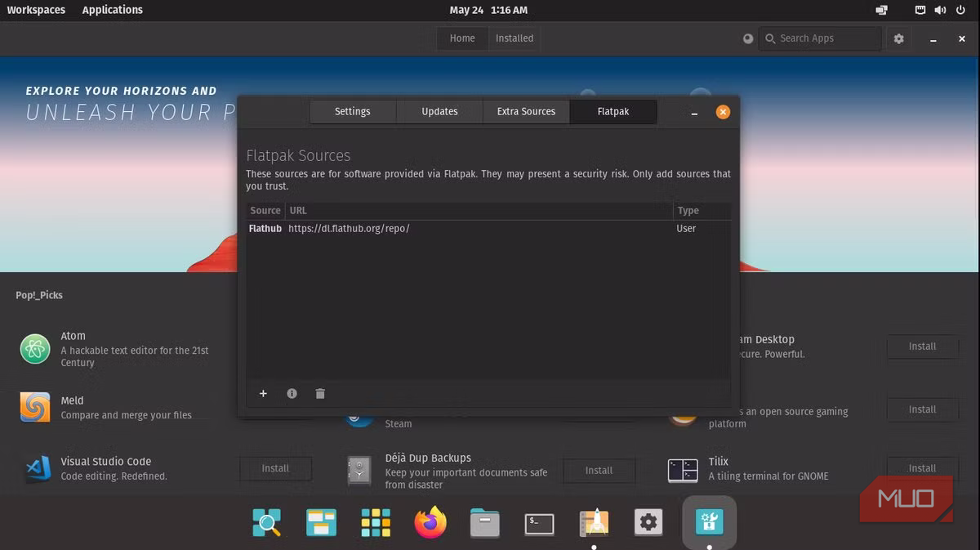The height and width of the screenshot is (550, 980).
Task: Open the rocket launcher icon in dock
Action: tap(594, 522)
